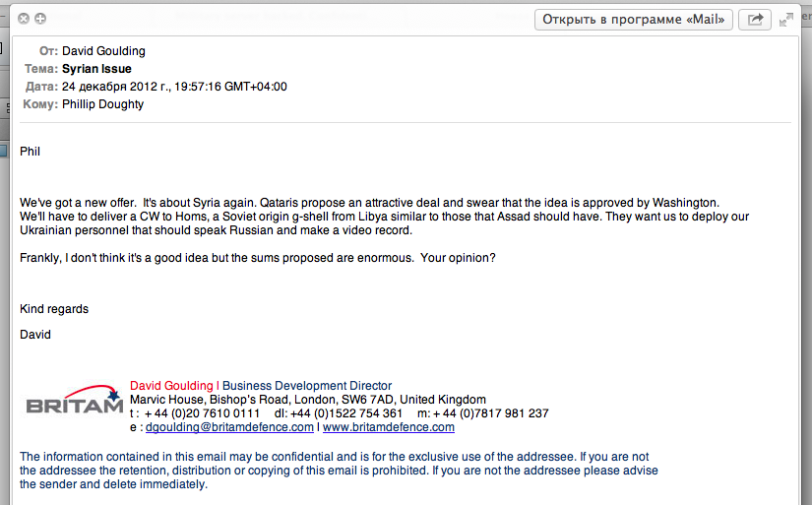Open the www.britamdefence.com website link
Screen dimensions: 812x505
389,427
